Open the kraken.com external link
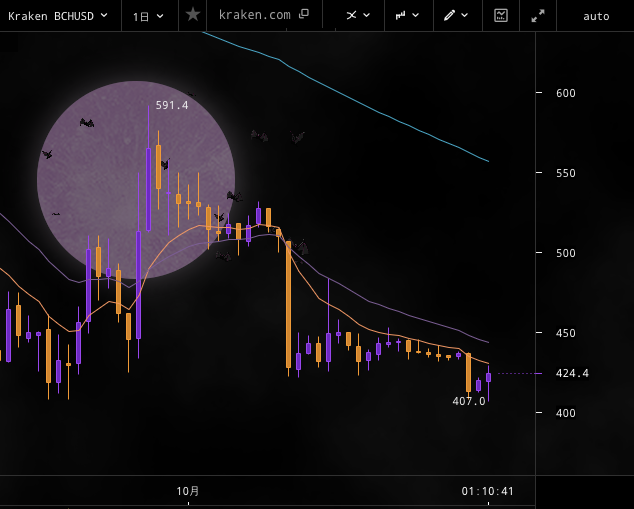The image size is (634, 509). [x=264, y=15]
